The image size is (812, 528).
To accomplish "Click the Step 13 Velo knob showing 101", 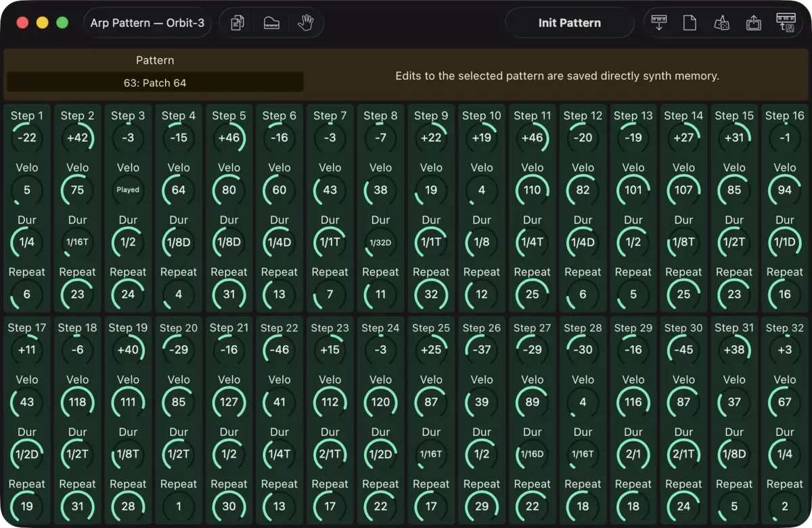I will 633,190.
